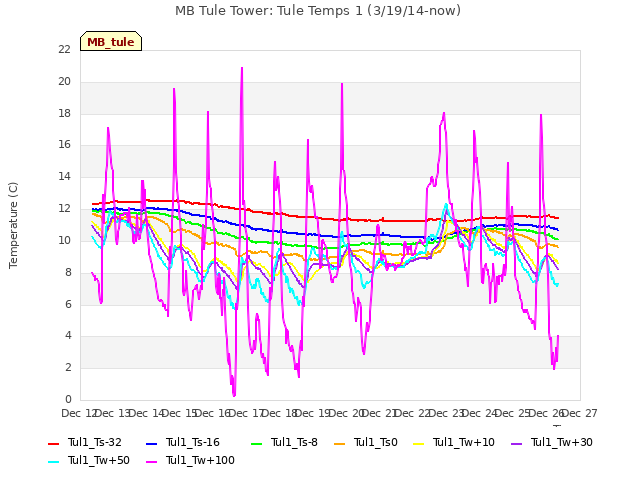This screenshot has width=640, height=480.
Task: Click the green Tul1_Ts-8 legend swatch
Action: 256,443
